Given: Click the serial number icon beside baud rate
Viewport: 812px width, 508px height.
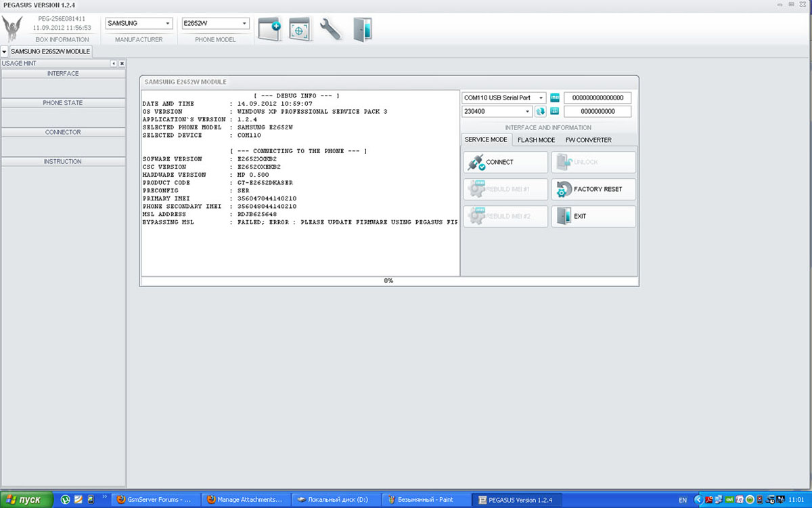Looking at the screenshot, I should pos(555,112).
